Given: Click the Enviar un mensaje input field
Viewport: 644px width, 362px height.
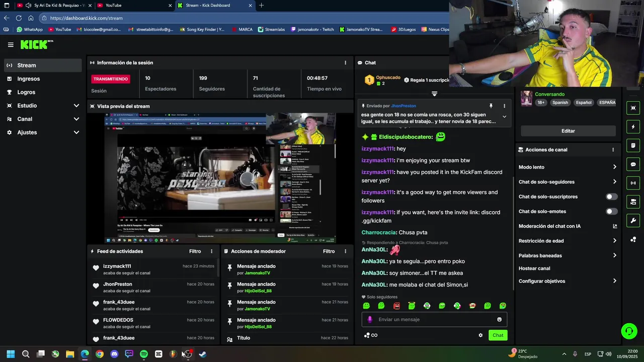Looking at the screenshot, I should [x=434, y=319].
